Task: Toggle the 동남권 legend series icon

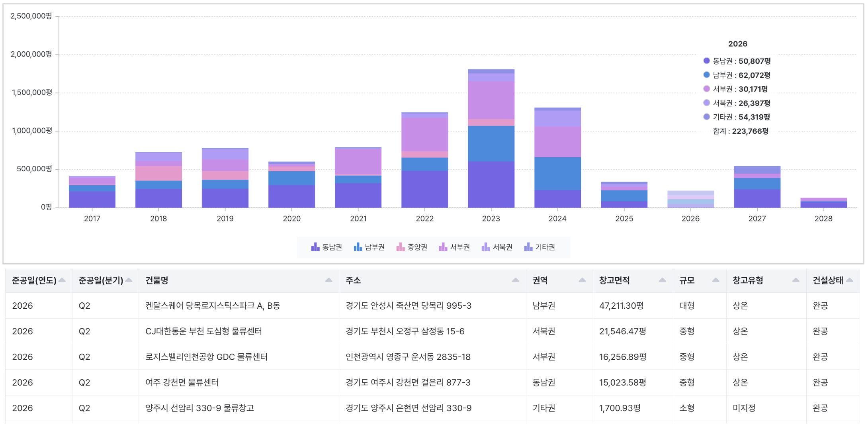Action: pos(315,247)
